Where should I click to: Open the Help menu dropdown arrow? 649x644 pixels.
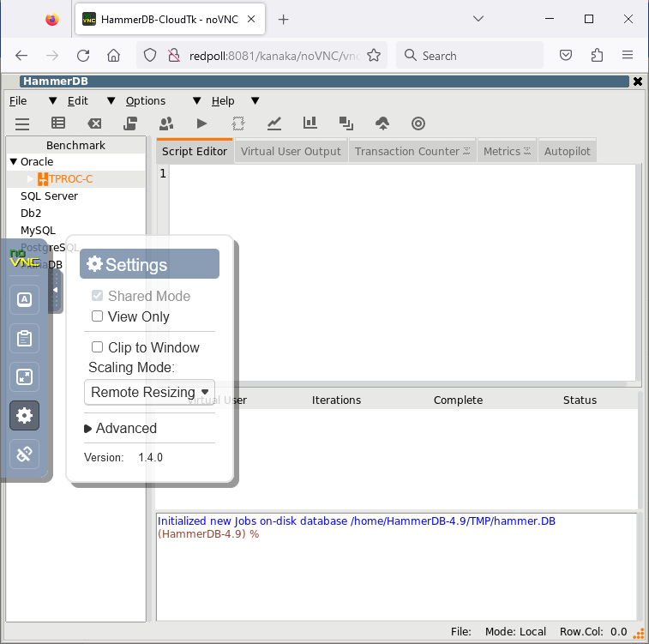[255, 101]
